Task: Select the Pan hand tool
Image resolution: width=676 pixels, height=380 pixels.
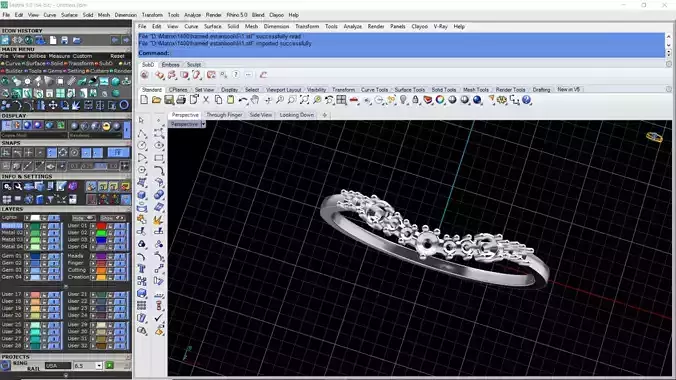Action: [255, 100]
